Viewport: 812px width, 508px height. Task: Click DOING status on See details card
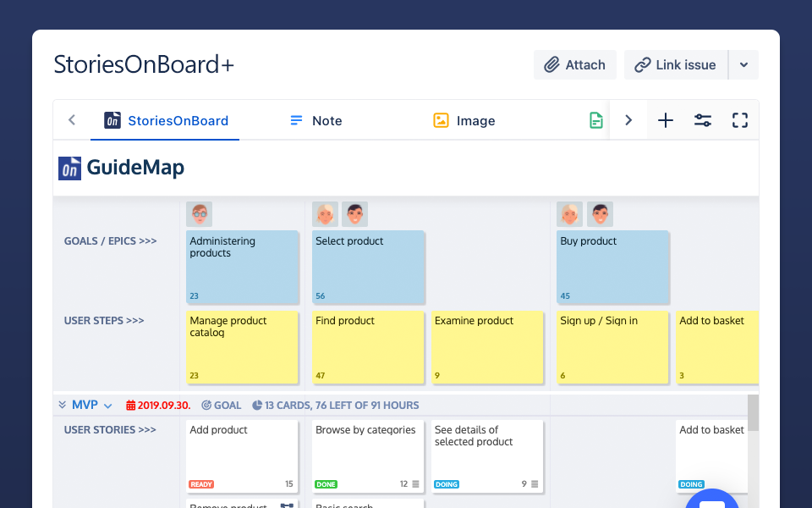pyautogui.click(x=447, y=484)
